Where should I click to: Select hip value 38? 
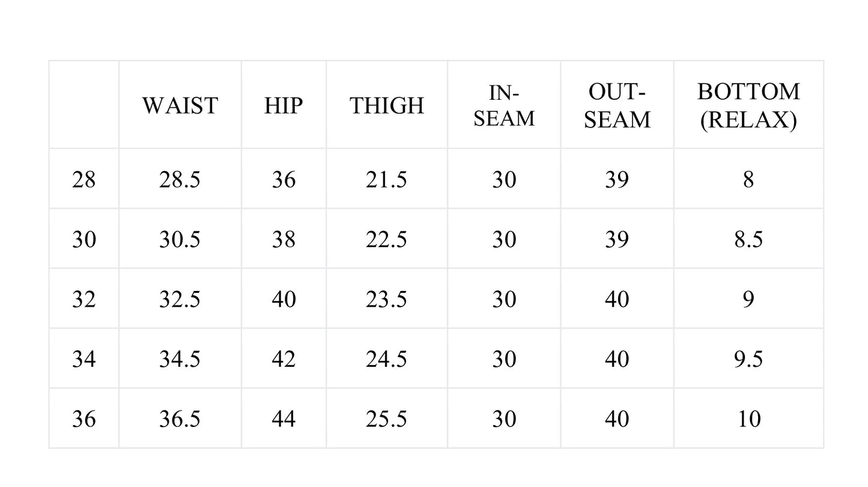click(x=284, y=239)
